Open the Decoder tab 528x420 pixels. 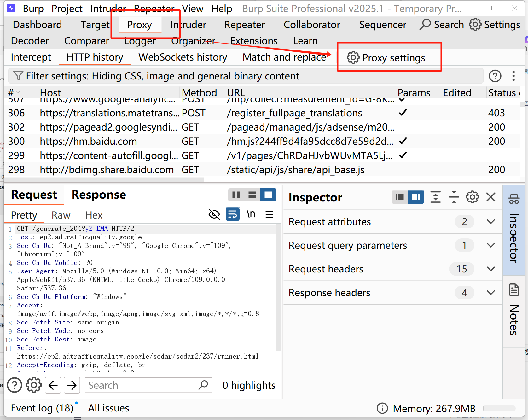pyautogui.click(x=30, y=41)
